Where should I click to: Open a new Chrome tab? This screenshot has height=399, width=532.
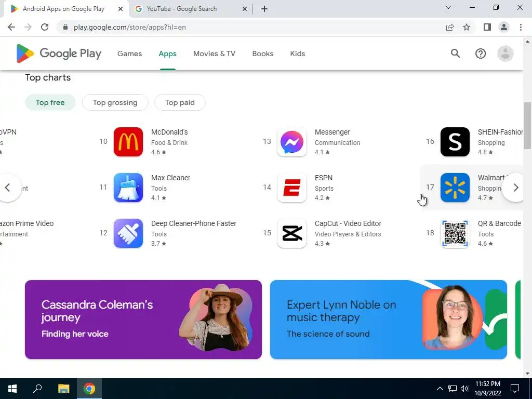tap(264, 9)
